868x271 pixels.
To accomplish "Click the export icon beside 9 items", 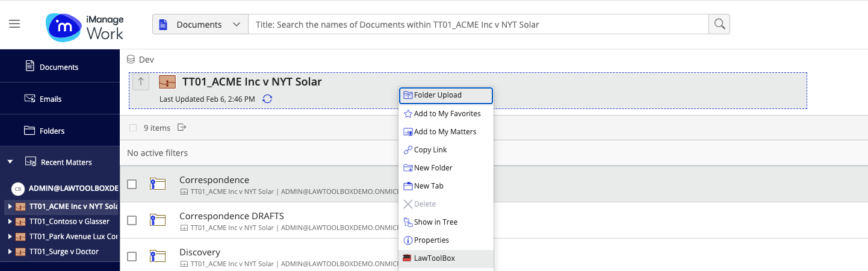I will pyautogui.click(x=182, y=128).
